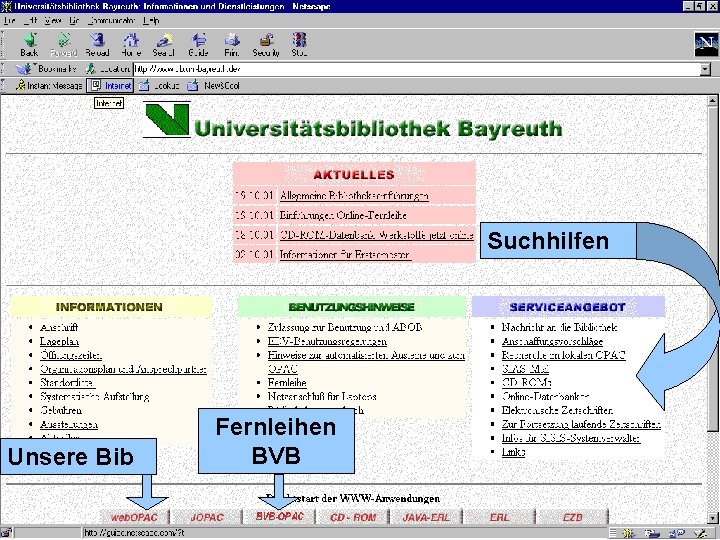The width and height of the screenshot is (720, 540).
Task: Click the Location page proxy icon
Action: 91,69
